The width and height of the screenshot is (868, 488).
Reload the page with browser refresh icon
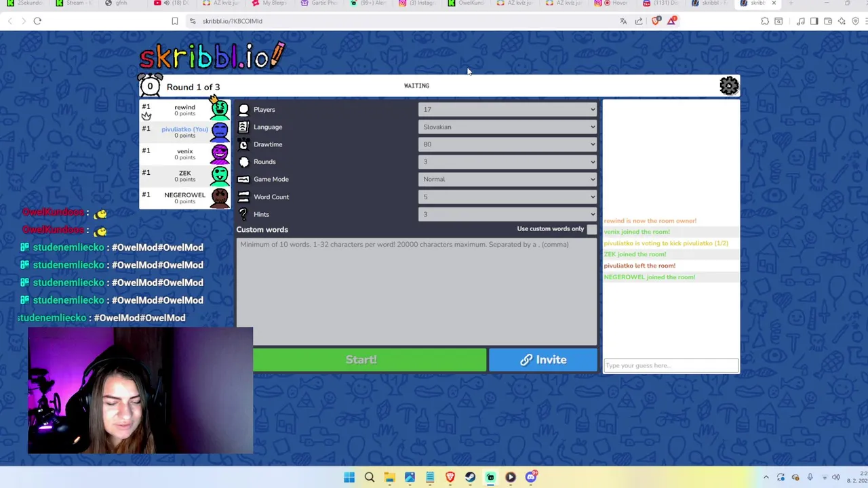(37, 21)
